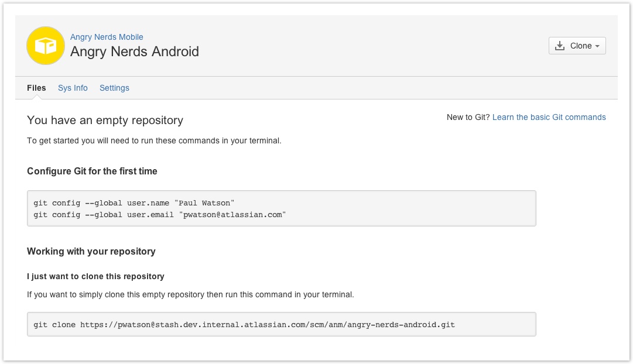
Task: Click the 'Working with your repository' heading
Action: [x=91, y=252]
